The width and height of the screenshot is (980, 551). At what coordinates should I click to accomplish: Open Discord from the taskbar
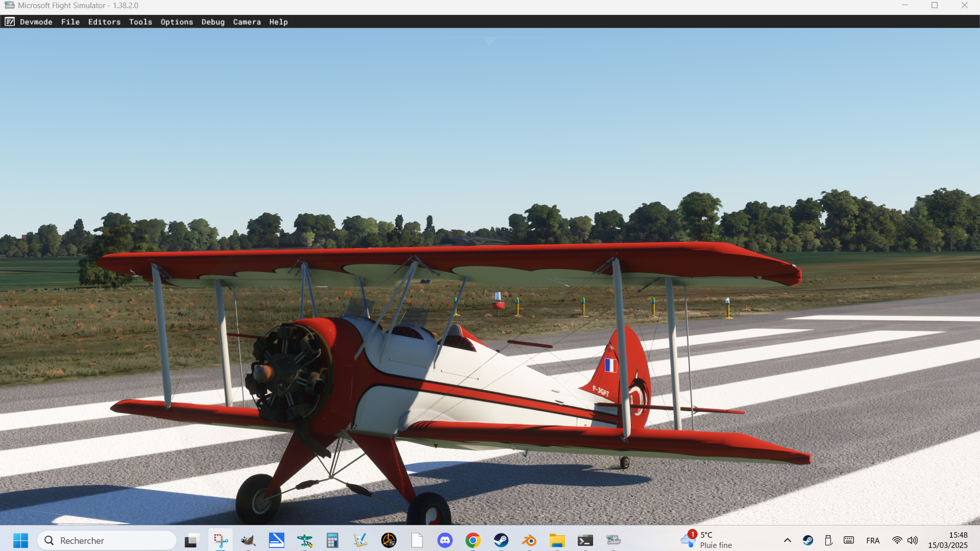[445, 540]
